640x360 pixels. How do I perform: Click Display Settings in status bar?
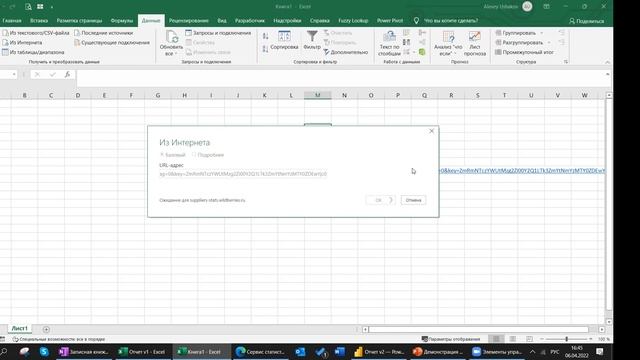click(451, 339)
